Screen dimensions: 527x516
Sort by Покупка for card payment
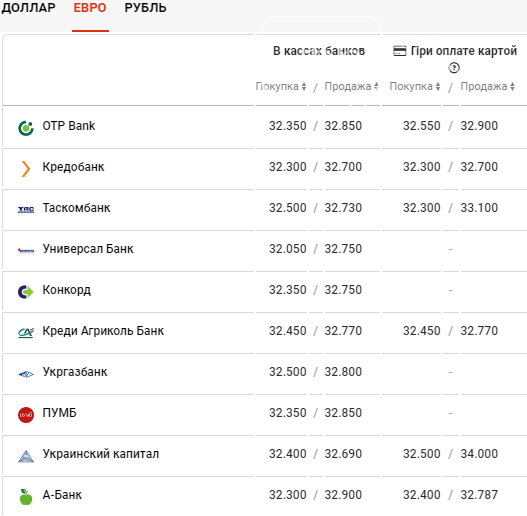click(415, 86)
